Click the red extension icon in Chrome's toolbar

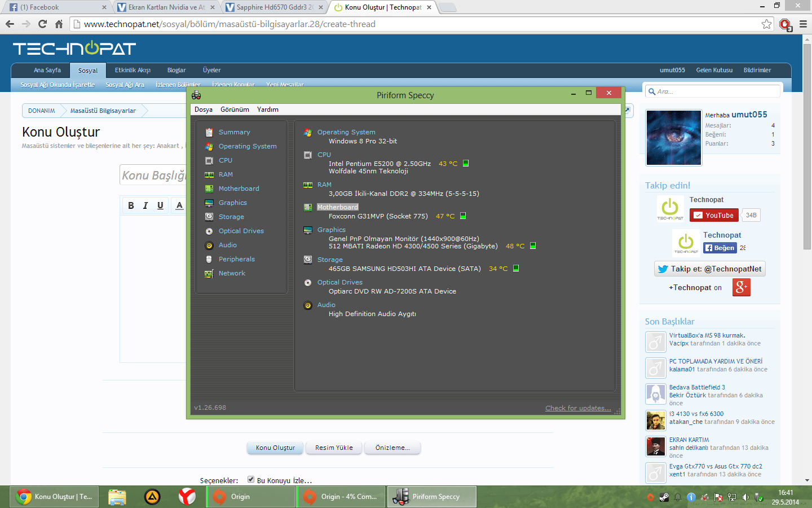coord(785,24)
